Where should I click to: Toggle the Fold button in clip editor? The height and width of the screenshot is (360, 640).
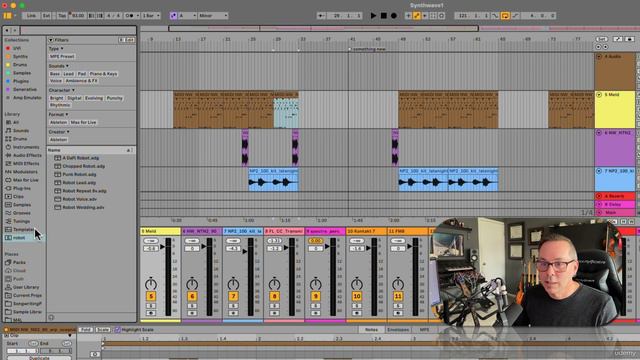coord(86,329)
